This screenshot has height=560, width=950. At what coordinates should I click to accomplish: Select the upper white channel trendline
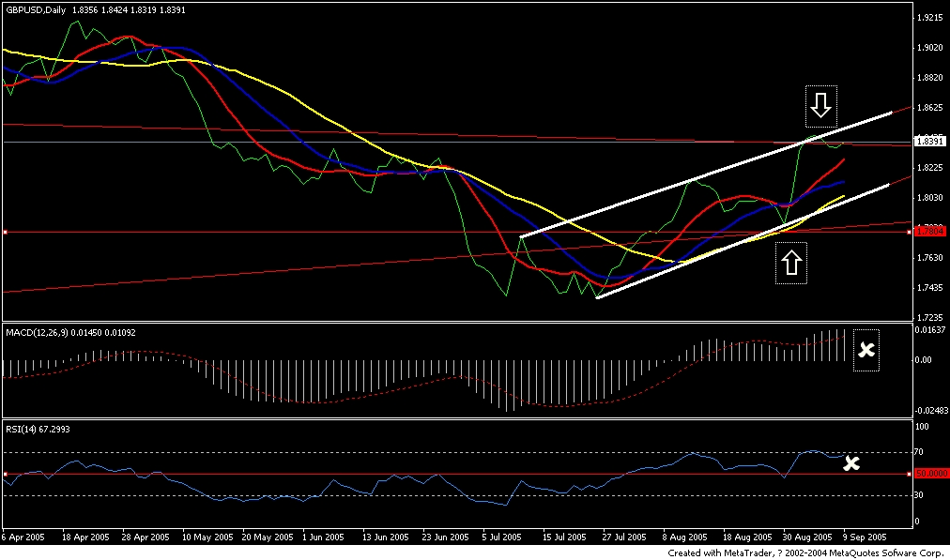(704, 174)
